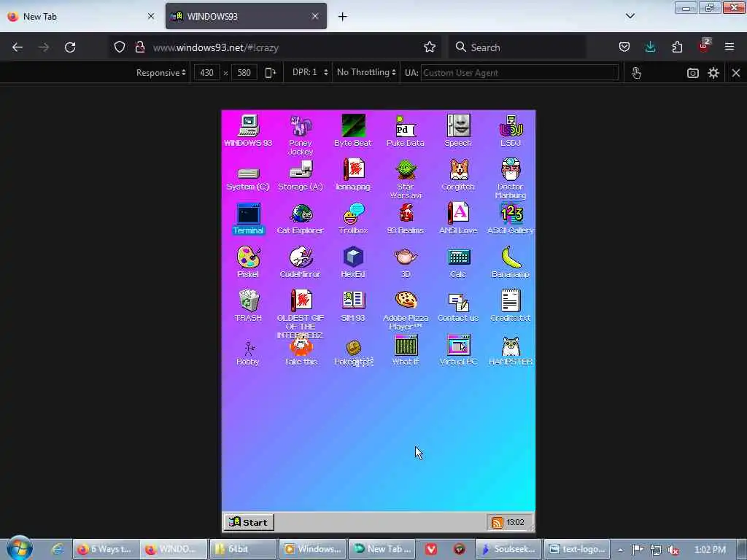
Task: Launch 93 Realms icon
Action: (406, 214)
